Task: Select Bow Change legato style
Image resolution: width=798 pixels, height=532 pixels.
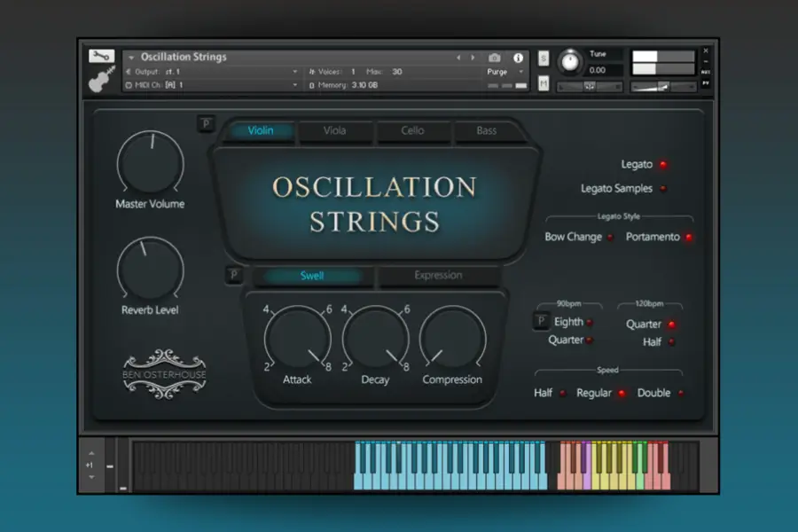Action: coord(610,238)
